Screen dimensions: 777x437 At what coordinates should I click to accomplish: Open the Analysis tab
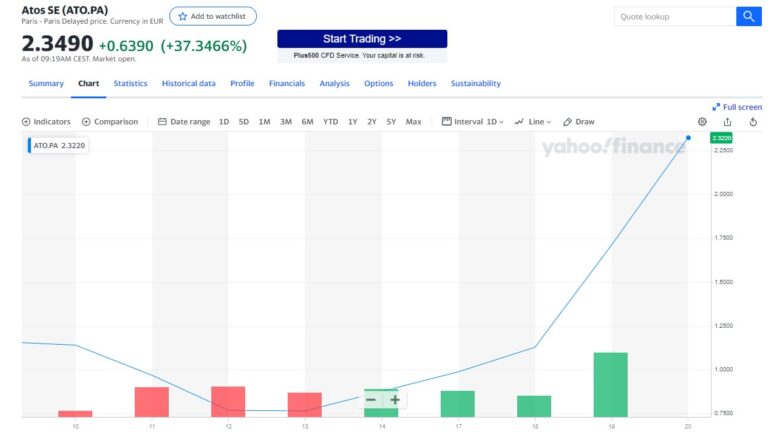click(334, 83)
